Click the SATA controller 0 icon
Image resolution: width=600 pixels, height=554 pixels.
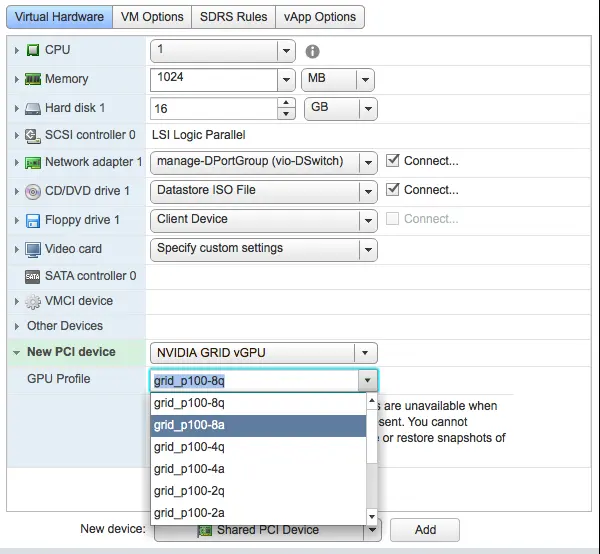point(33,277)
